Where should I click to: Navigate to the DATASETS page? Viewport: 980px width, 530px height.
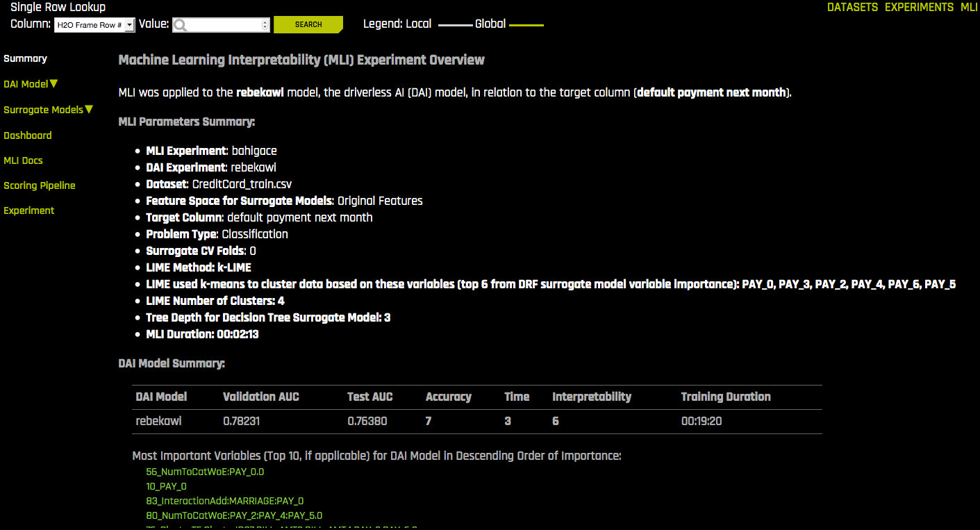(x=851, y=8)
